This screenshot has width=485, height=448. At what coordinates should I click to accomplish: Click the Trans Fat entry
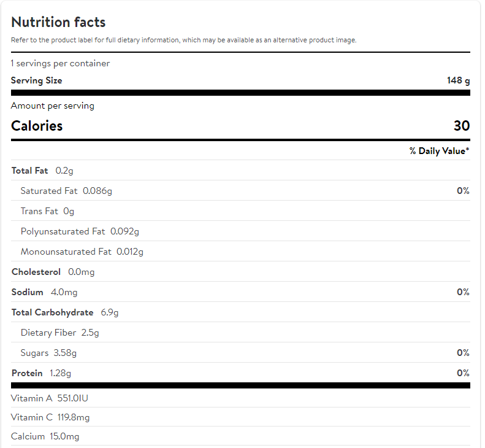(x=47, y=211)
